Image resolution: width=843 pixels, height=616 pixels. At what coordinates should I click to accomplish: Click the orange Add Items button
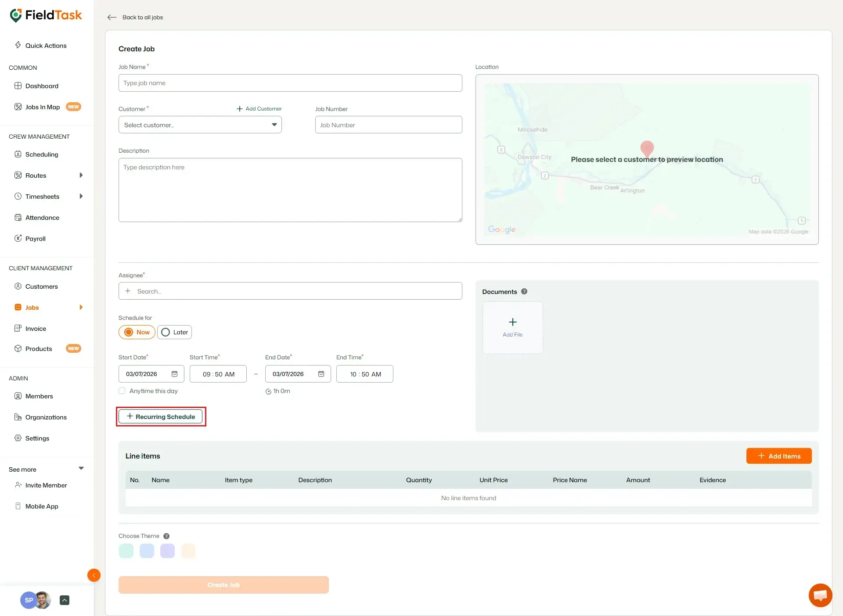click(x=779, y=456)
